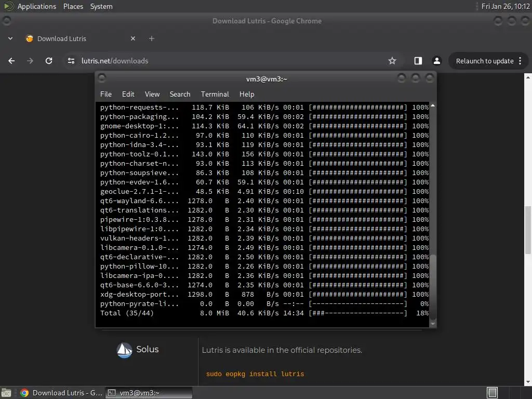Click the Total (35/44) progress line
532x399 pixels.
tap(264, 313)
